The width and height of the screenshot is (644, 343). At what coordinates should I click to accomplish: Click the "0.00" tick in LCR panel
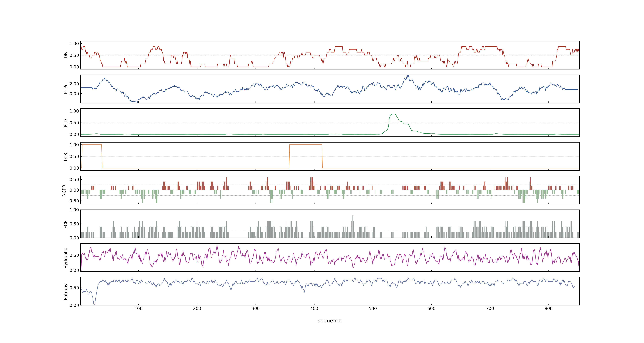[x=74, y=168]
